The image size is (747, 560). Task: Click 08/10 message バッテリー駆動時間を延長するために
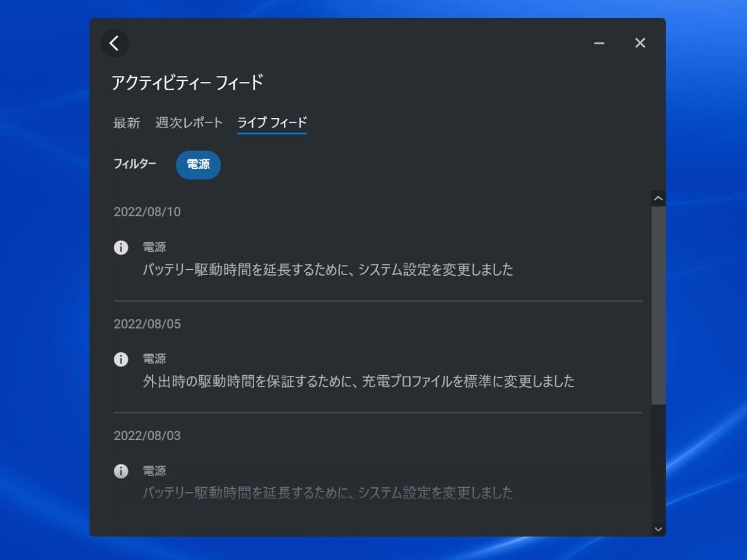[328, 269]
